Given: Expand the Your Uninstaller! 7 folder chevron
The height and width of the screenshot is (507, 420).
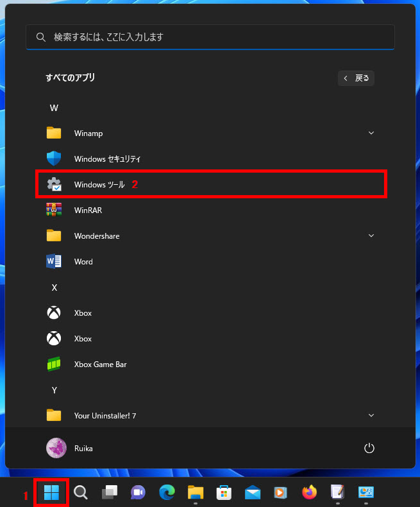Looking at the screenshot, I should 371,416.
